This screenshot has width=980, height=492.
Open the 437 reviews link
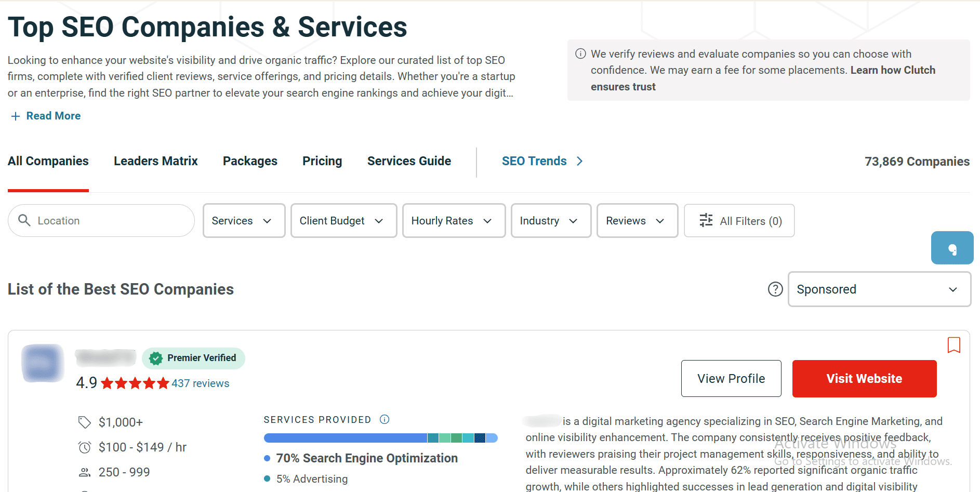[x=200, y=383]
